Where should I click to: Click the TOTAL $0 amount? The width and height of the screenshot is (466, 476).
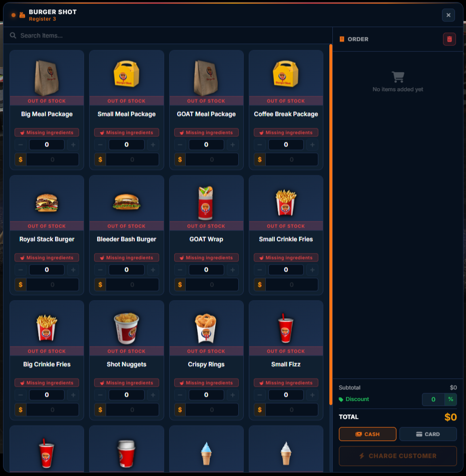coord(450,417)
